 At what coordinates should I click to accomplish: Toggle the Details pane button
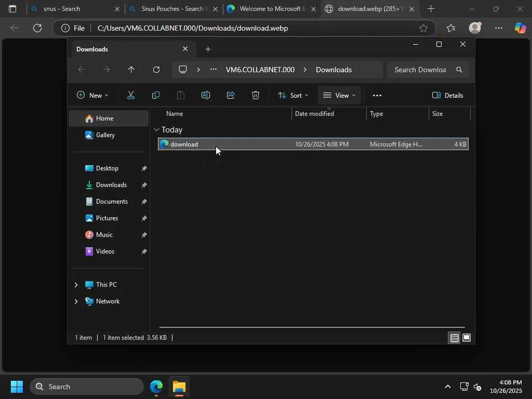coord(447,95)
